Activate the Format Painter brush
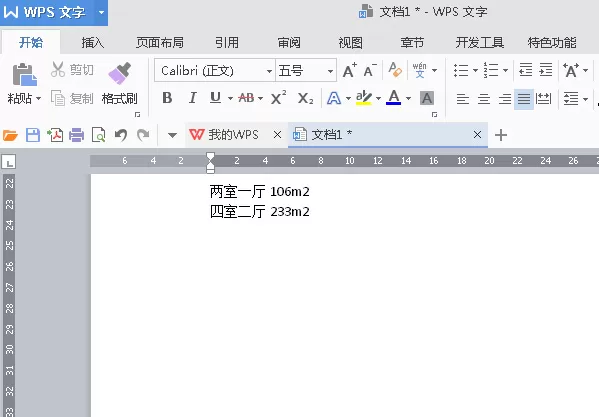599x417 pixels. (120, 73)
